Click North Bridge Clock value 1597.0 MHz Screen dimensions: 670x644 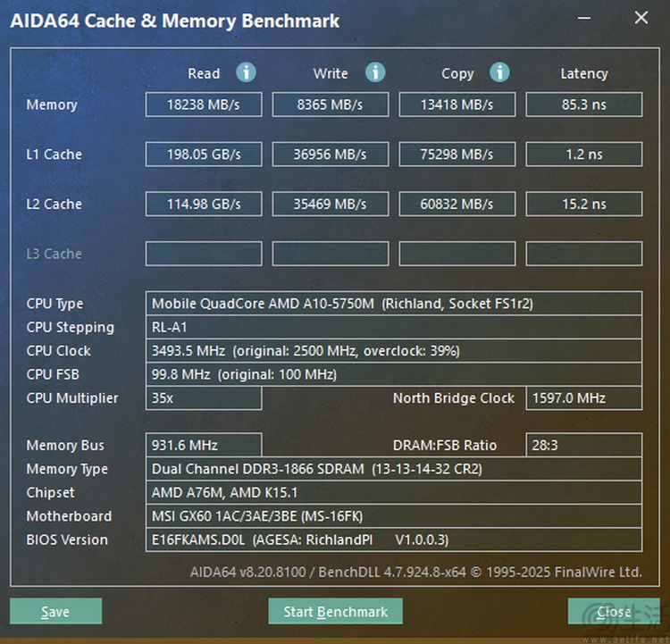pos(584,398)
